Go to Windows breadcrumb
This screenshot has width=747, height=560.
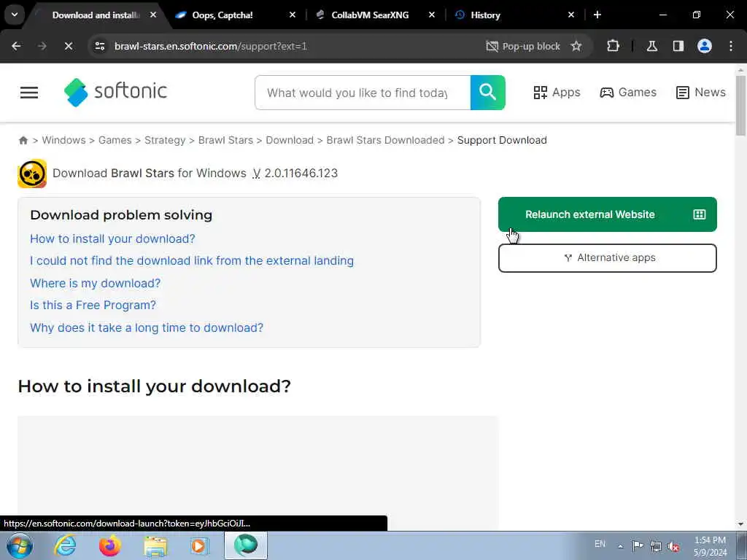[x=64, y=140]
